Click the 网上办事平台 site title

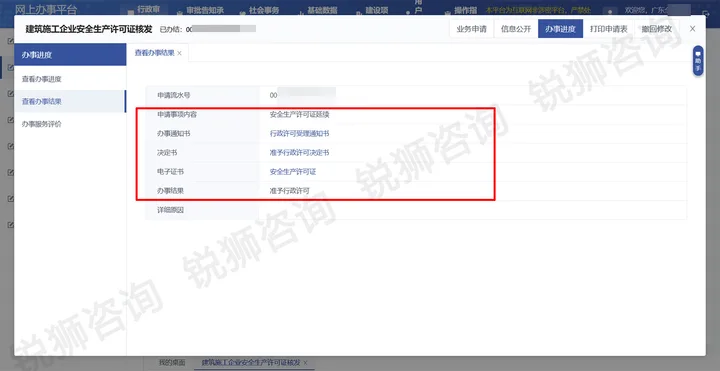pos(46,9)
